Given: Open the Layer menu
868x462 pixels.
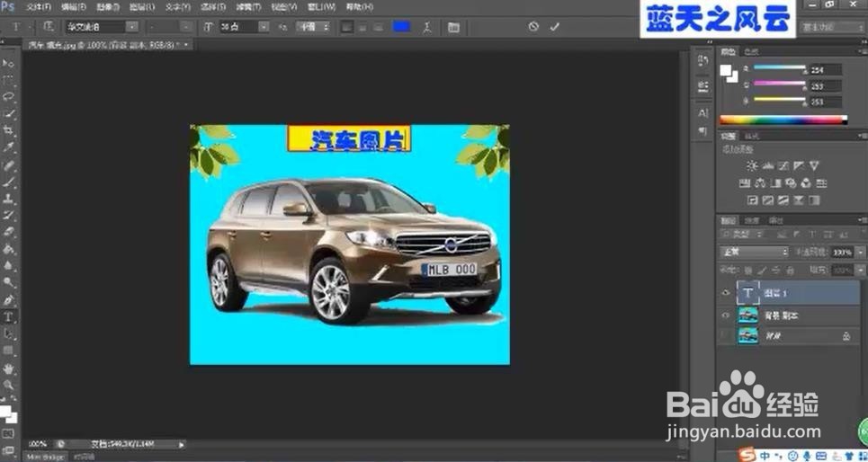Looking at the screenshot, I should tap(142, 7).
